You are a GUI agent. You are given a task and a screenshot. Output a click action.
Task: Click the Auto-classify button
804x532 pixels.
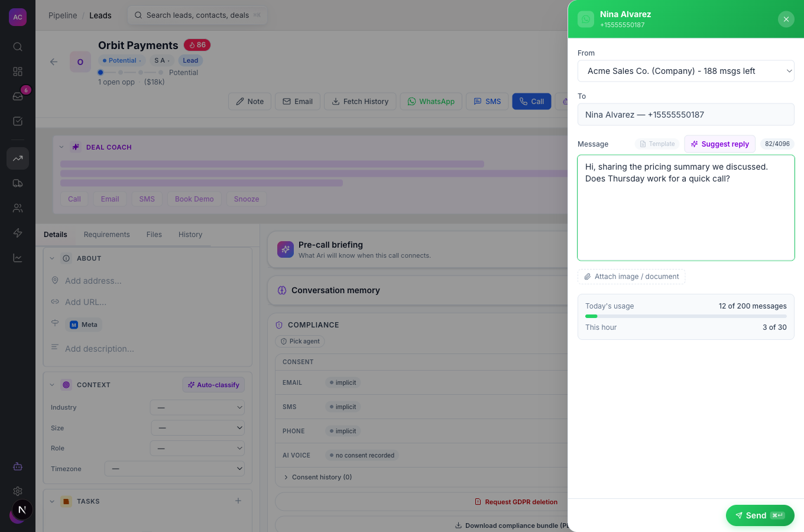[213, 385]
